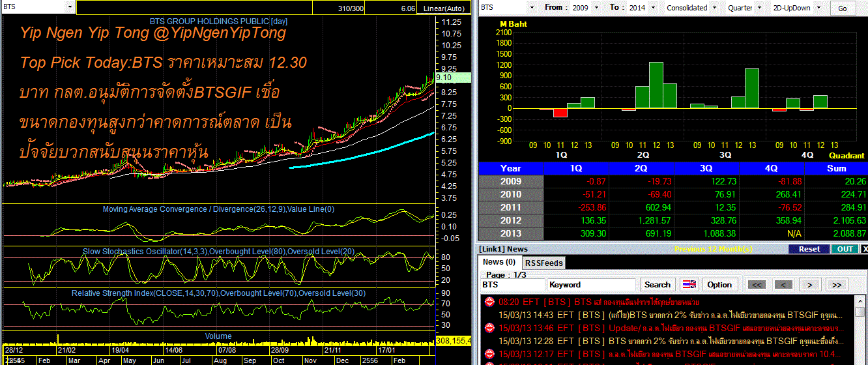Click the 1,281.57 cell for 2012
Viewport: 868px width, 365px height.
coord(641,220)
